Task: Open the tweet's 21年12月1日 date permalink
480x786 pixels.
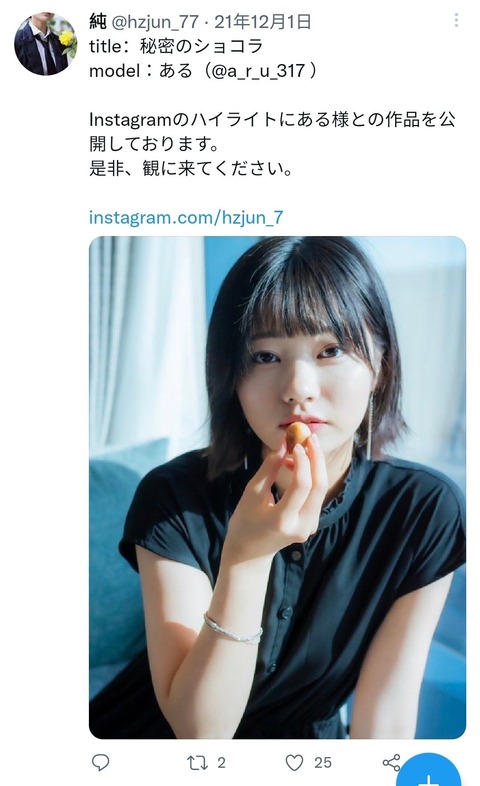Action: [263, 22]
